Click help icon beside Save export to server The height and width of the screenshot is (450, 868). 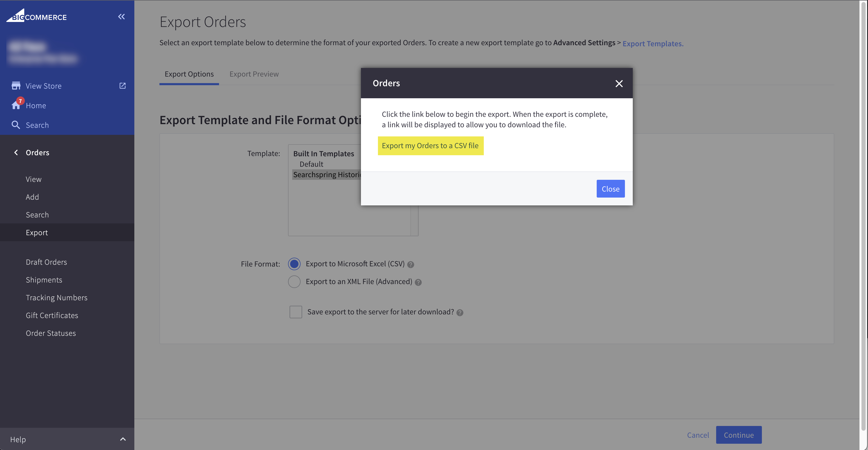coord(459,313)
